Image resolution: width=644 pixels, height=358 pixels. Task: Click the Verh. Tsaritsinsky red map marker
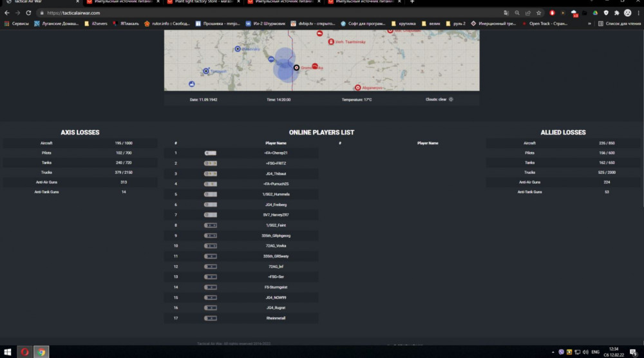330,42
